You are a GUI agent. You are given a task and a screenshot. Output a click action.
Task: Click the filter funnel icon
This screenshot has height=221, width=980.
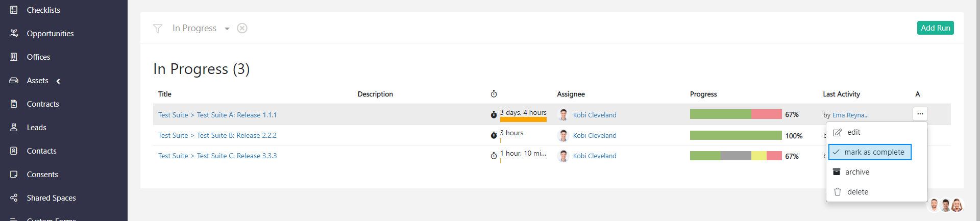(x=158, y=29)
